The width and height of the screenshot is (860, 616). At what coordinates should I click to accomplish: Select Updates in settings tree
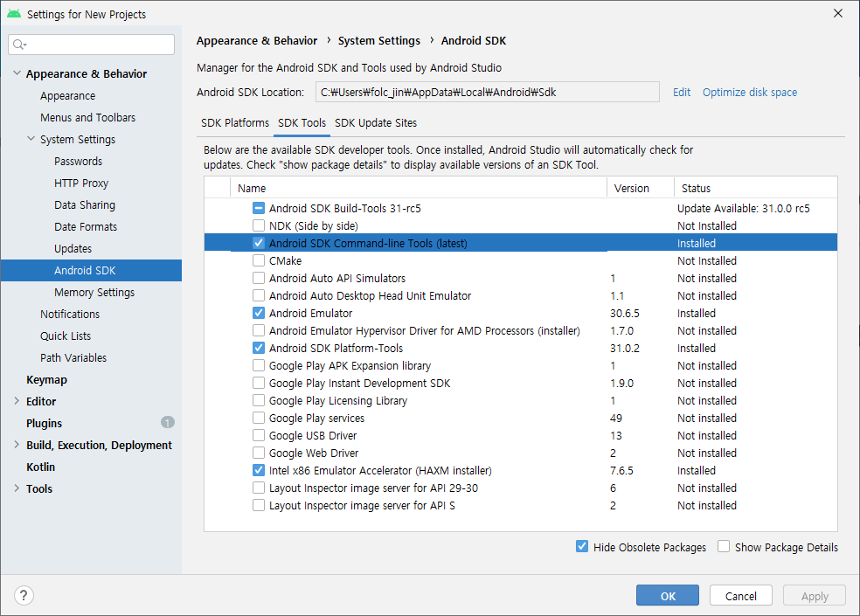tap(73, 248)
